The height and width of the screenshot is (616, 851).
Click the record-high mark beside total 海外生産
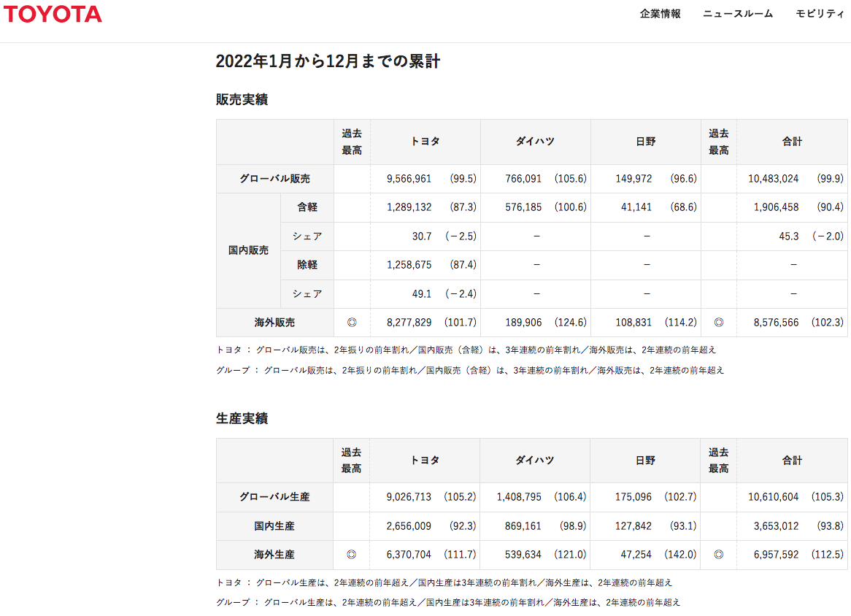tap(719, 555)
